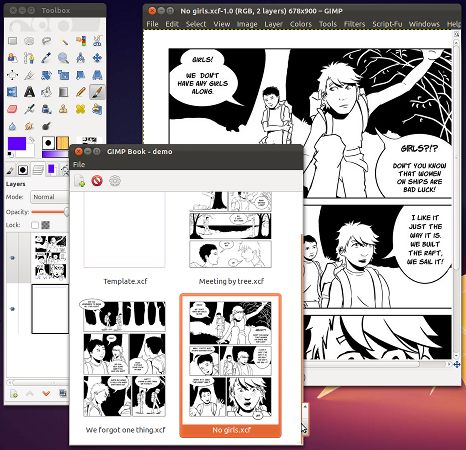466x450 pixels.
Task: Select the Airbrush tool
Action: [x=29, y=109]
